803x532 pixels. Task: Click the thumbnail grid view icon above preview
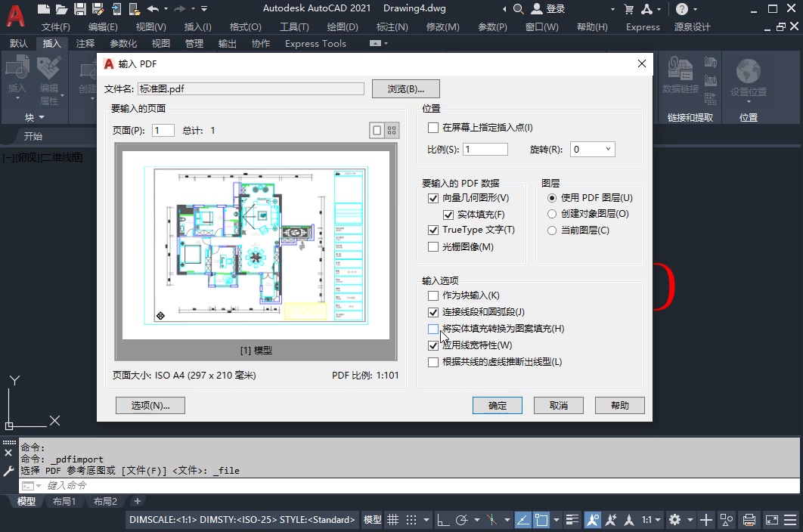[x=392, y=130]
